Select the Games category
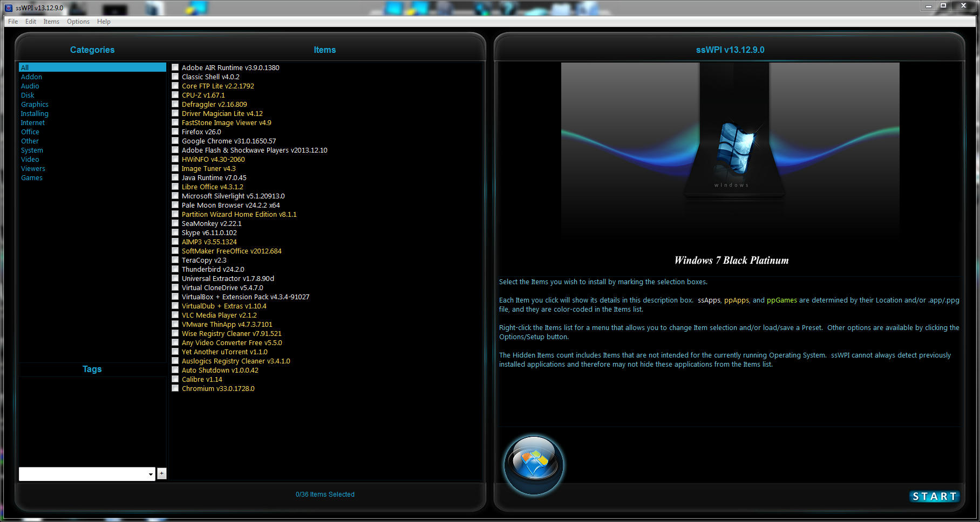 coord(31,177)
